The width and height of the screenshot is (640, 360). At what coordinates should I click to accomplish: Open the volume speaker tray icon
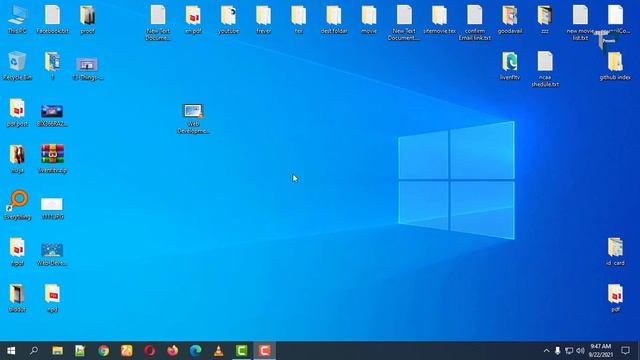pos(580,351)
